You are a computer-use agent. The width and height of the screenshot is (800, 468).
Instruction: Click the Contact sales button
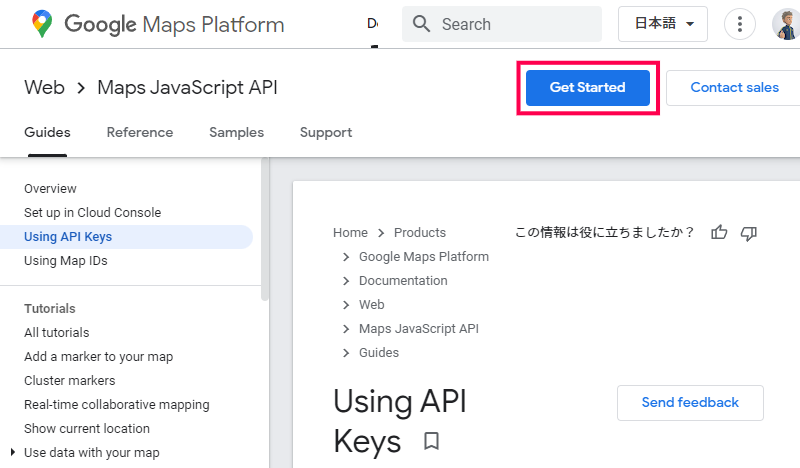coord(734,88)
